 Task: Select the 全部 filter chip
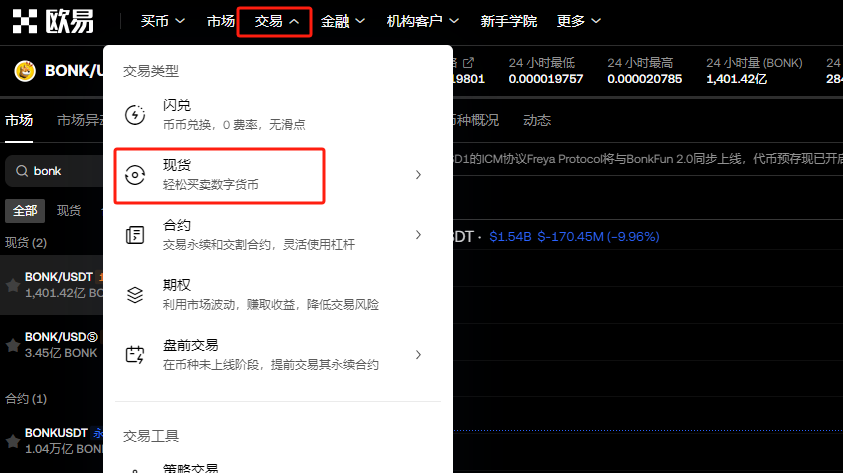25,211
